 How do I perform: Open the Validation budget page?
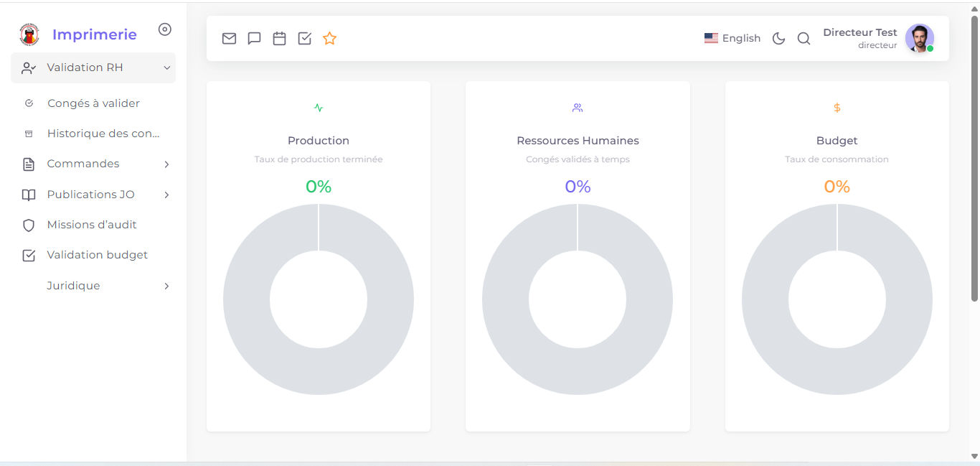[97, 255]
